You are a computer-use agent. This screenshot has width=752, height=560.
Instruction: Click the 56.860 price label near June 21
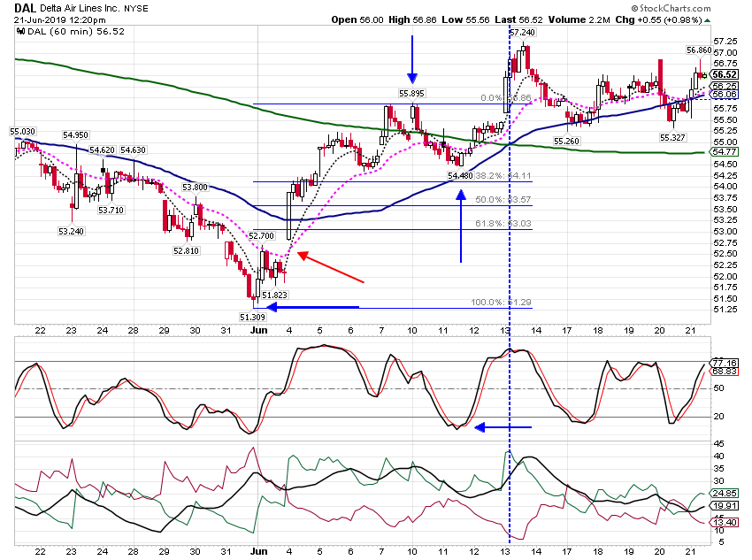pos(699,50)
